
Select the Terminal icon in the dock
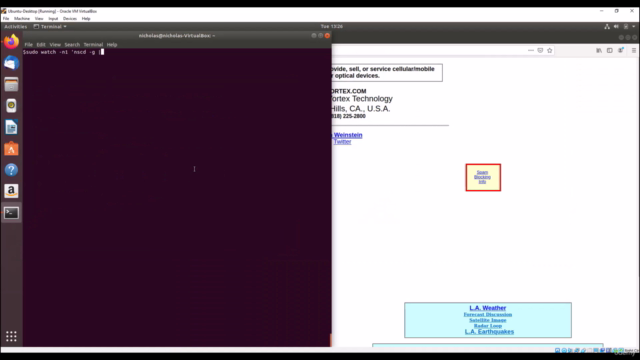[11, 213]
